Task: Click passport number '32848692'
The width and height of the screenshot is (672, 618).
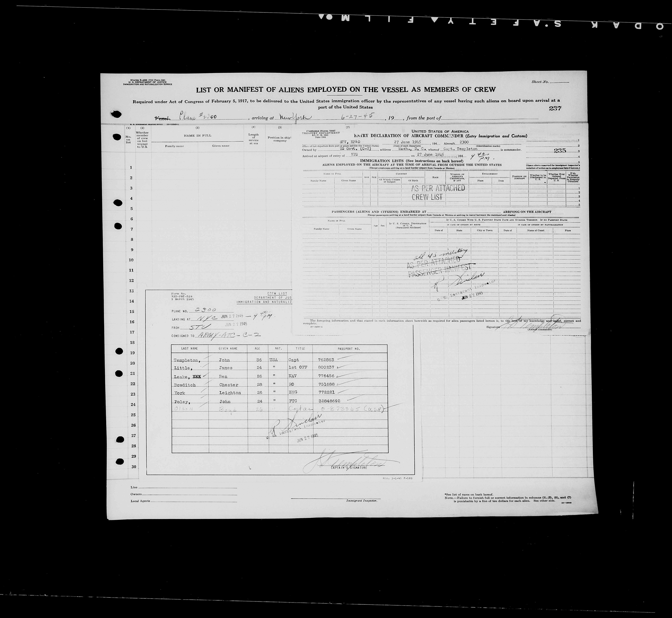Action: click(x=329, y=401)
